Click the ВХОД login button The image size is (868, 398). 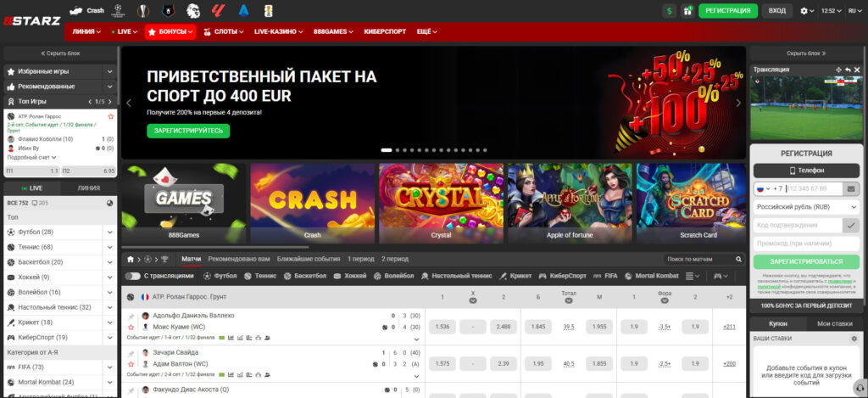[777, 10]
